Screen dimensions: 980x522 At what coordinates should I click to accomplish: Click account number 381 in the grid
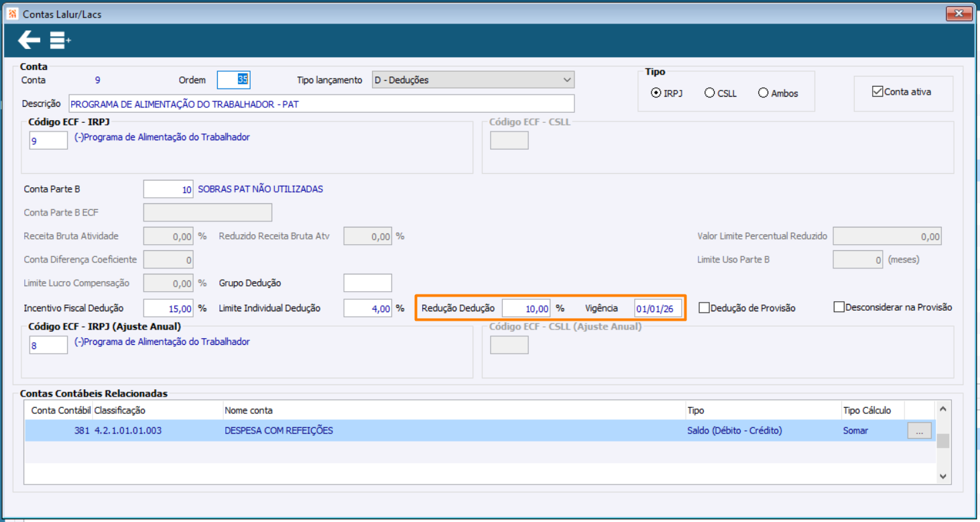(82, 431)
